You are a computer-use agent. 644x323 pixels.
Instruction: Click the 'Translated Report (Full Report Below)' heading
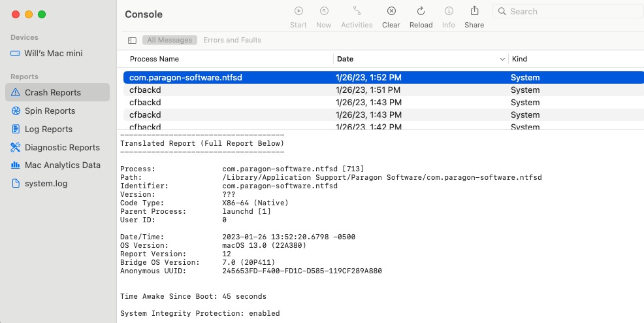pos(202,143)
